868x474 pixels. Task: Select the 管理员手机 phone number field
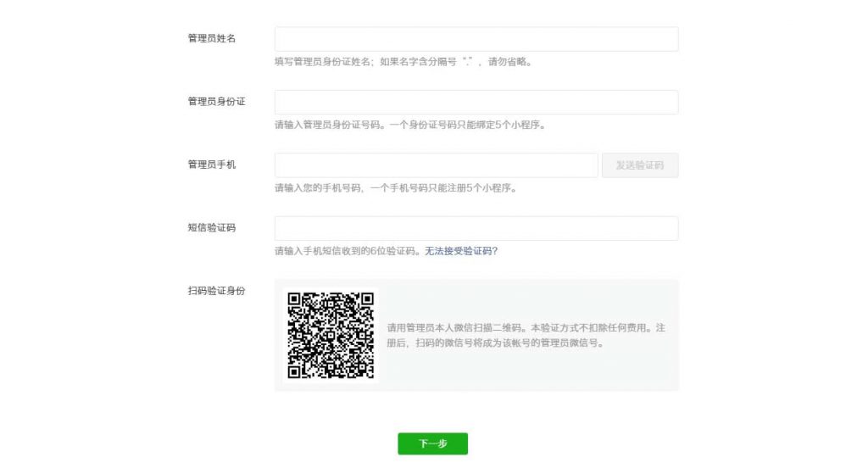(437, 165)
